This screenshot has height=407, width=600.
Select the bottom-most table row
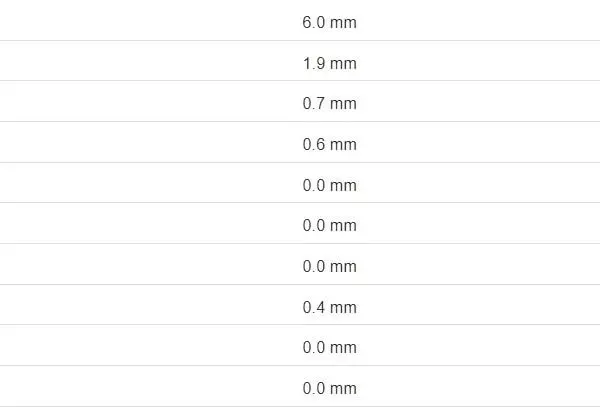[x=150, y=388]
